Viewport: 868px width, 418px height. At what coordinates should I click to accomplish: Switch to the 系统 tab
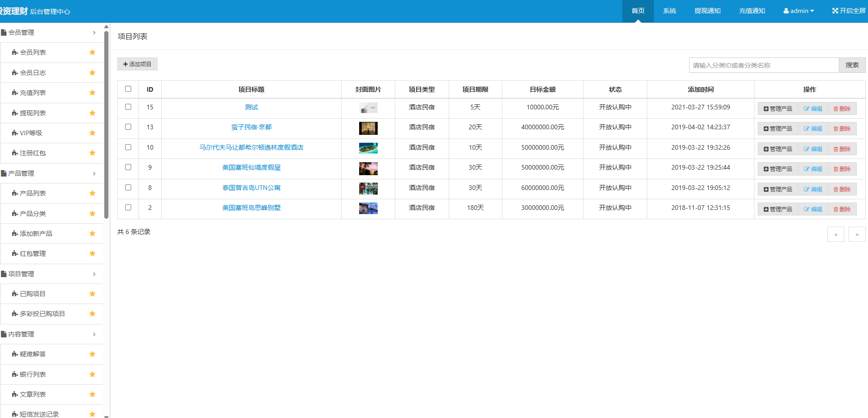[669, 10]
